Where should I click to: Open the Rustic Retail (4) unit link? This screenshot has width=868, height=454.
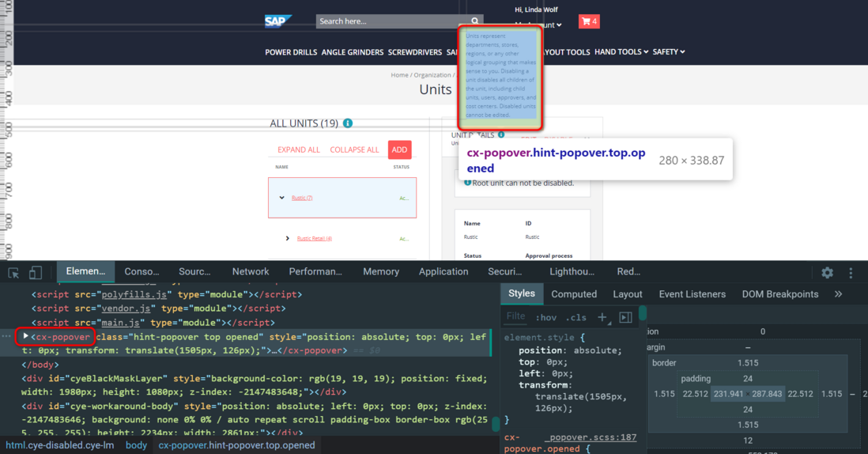tap(315, 238)
